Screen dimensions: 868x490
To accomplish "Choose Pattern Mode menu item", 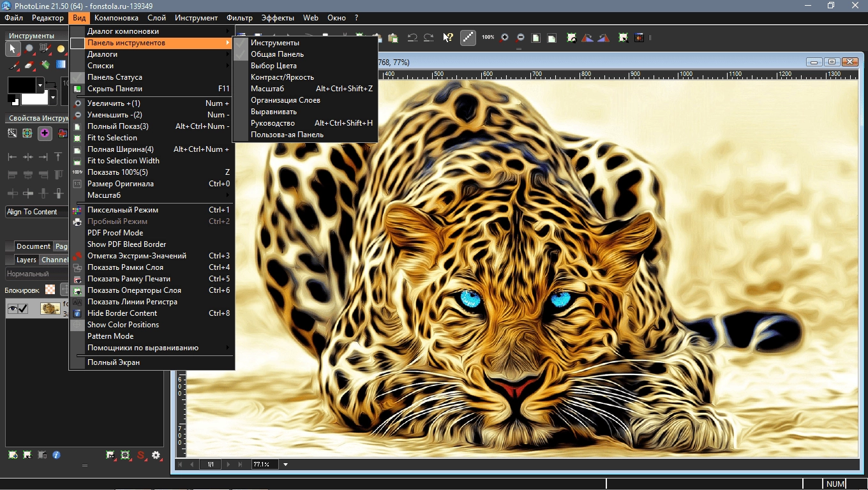I will click(x=152, y=336).
